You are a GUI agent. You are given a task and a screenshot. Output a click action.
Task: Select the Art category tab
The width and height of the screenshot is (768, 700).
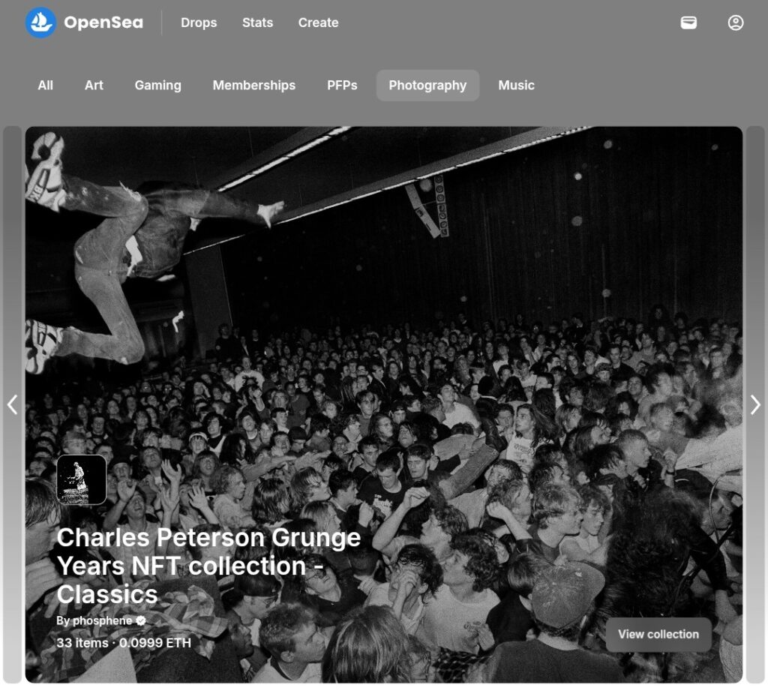pos(94,86)
